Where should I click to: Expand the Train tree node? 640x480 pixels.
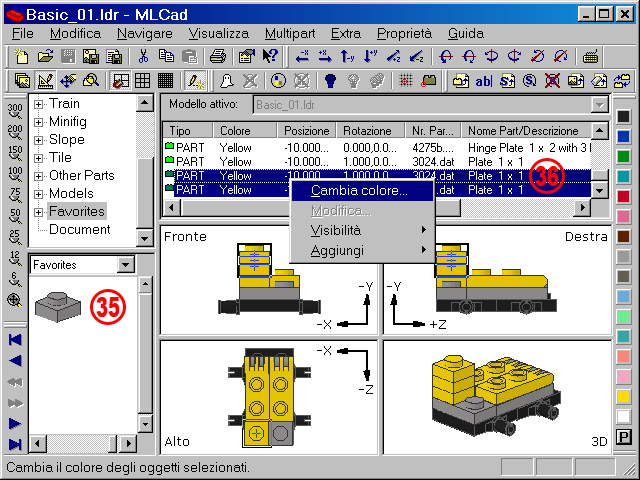point(38,104)
